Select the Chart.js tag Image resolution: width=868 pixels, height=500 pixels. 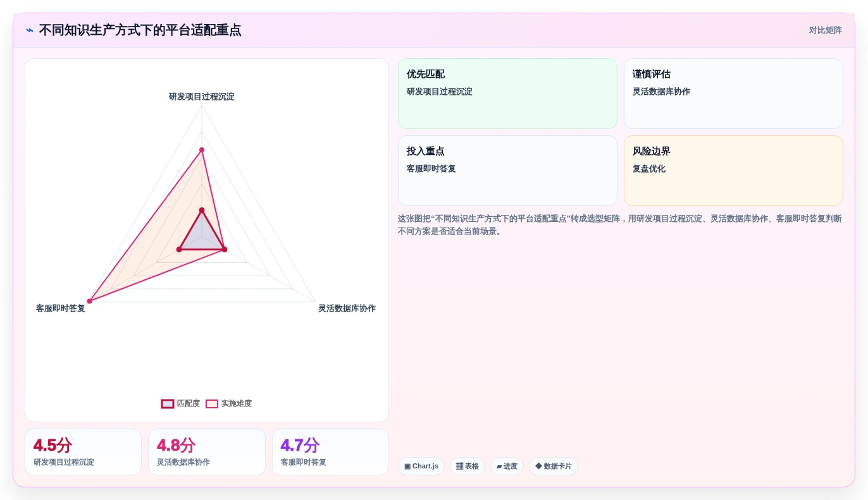pos(421,466)
